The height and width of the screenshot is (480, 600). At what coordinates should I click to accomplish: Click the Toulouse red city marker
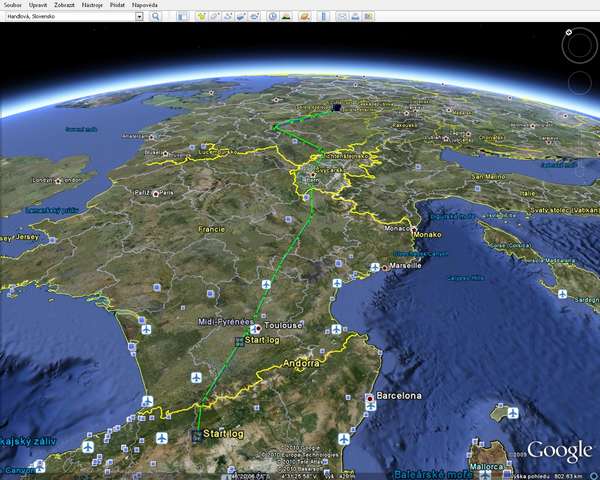(x=258, y=328)
